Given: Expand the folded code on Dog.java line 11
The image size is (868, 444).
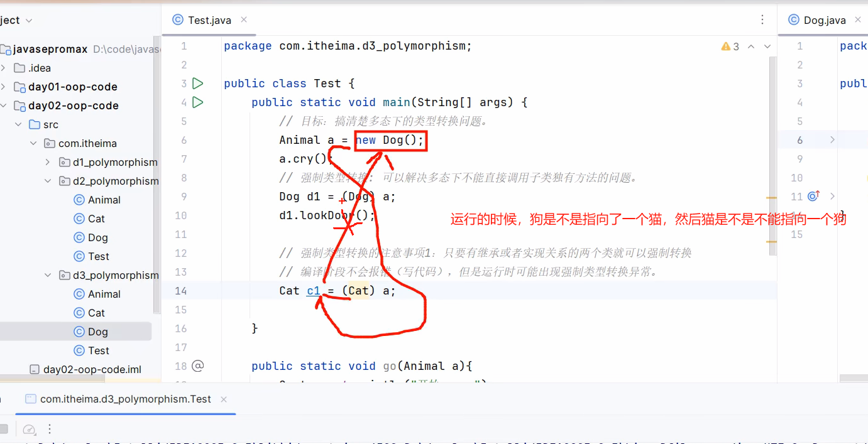Looking at the screenshot, I should 832,197.
